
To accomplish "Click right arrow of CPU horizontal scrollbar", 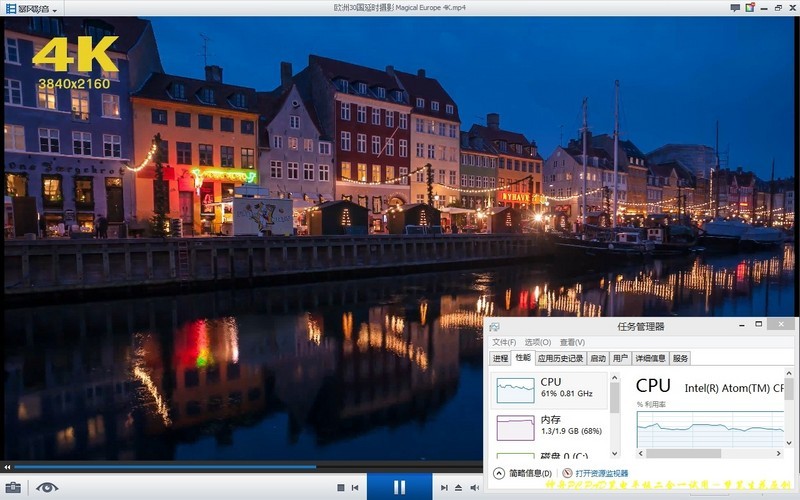I will [x=779, y=453].
